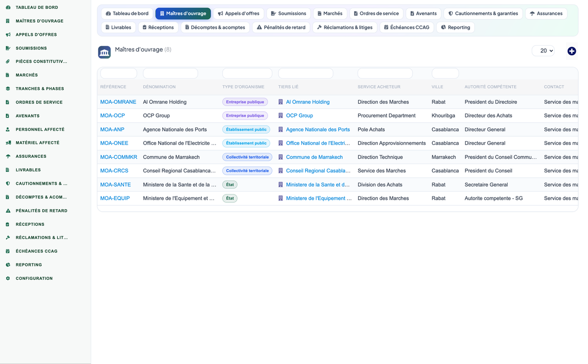Click the Assurances umbrella sidebar icon
Screen dimensions: 588x364
point(8,156)
